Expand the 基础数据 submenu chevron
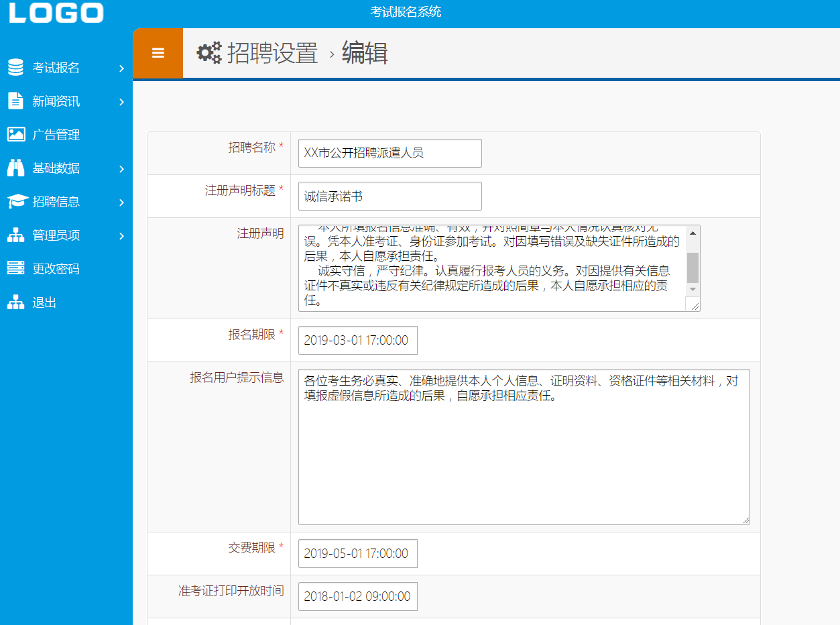 tap(121, 169)
